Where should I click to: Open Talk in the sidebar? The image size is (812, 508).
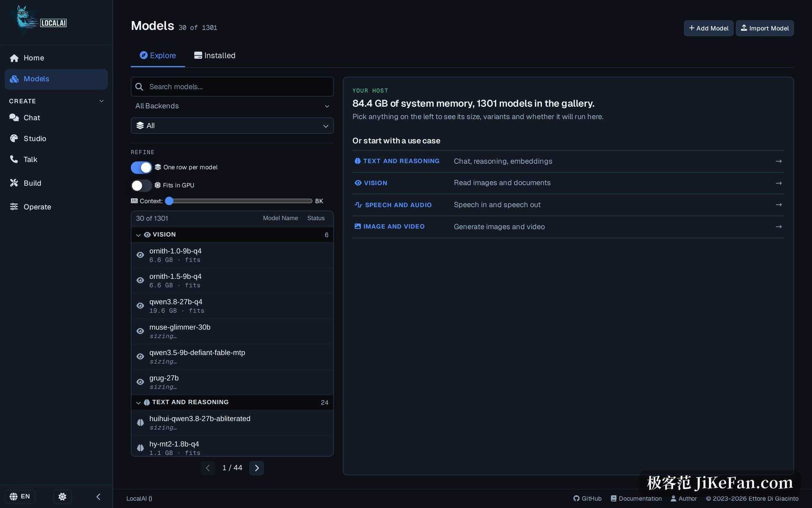(x=56, y=159)
